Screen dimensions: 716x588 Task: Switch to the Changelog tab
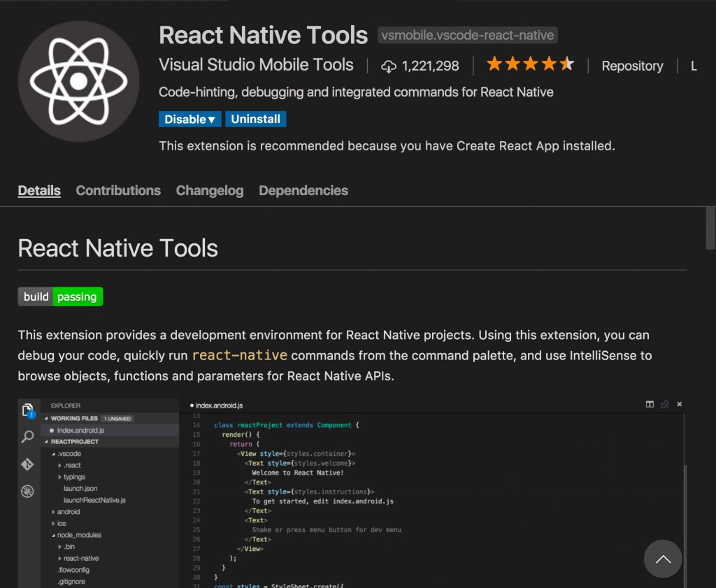210,190
